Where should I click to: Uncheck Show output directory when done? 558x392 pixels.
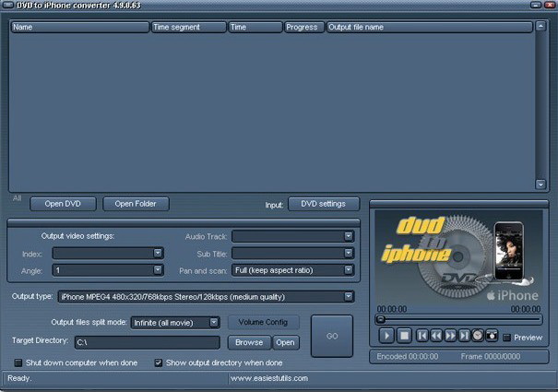159,362
